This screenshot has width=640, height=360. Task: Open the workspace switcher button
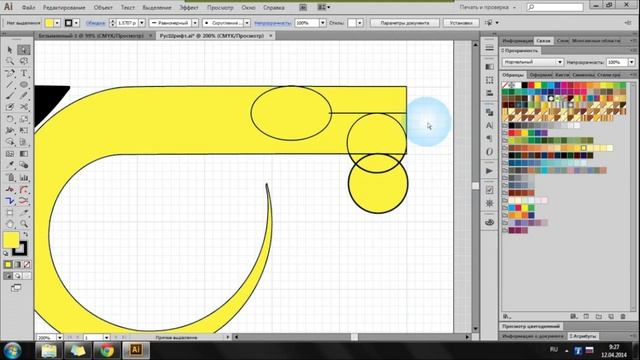pyautogui.click(x=487, y=7)
